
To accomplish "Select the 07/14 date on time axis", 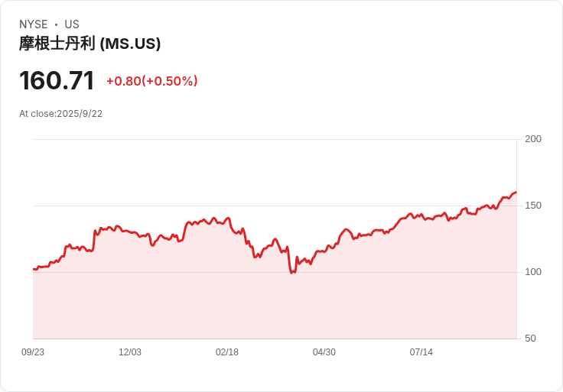I will click(421, 352).
